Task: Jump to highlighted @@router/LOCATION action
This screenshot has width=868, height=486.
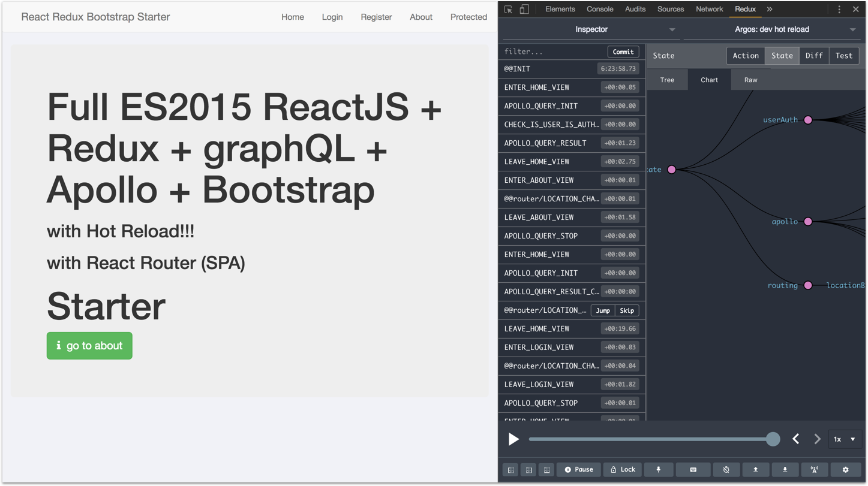Action: (603, 310)
